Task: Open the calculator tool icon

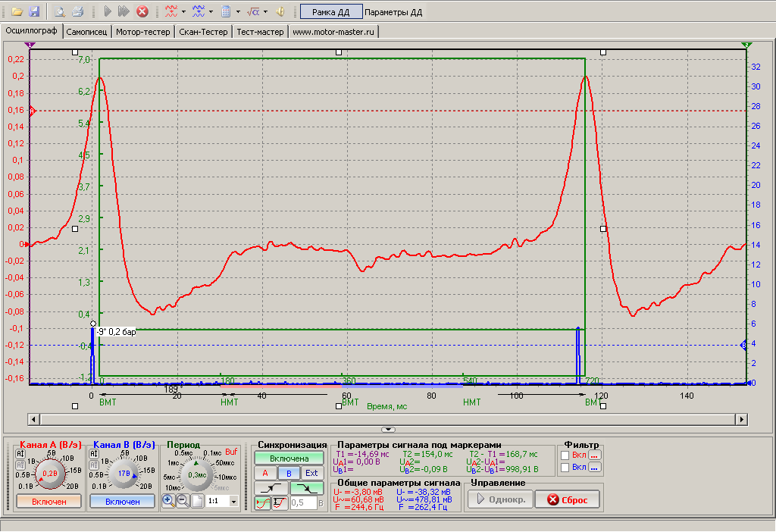Action: (226, 11)
